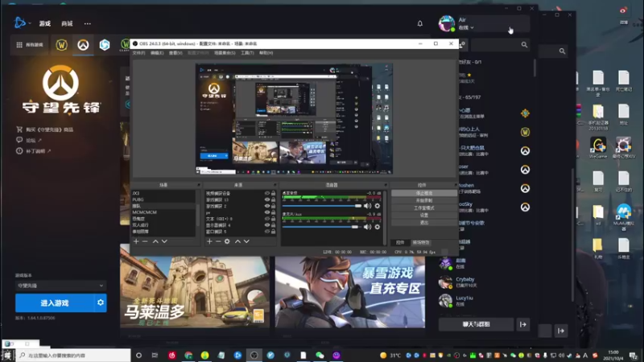Switch to the 商城 tab in Battle.net
Image resolution: width=644 pixels, height=362 pixels.
click(x=67, y=23)
